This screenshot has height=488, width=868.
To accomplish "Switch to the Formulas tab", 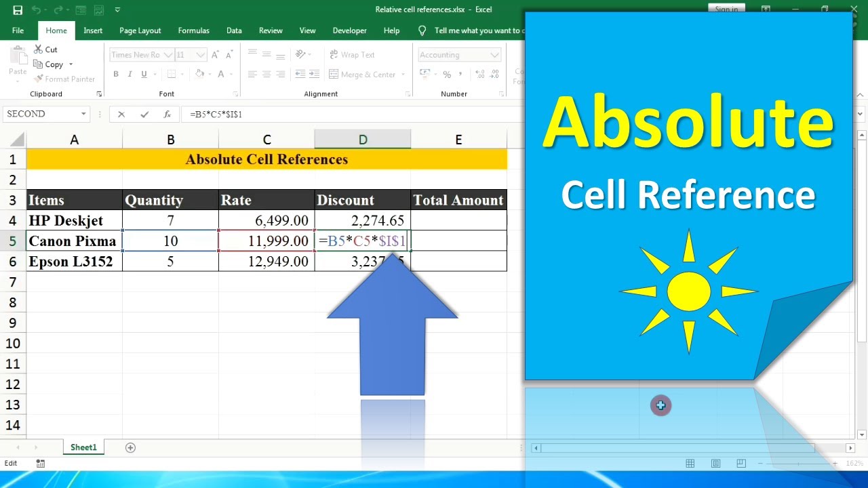I will (194, 30).
